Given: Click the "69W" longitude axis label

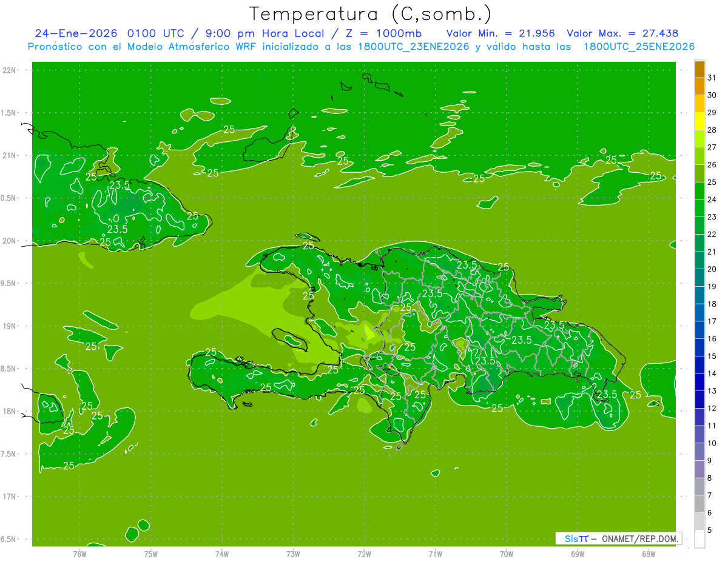Looking at the screenshot, I should pos(577,554).
